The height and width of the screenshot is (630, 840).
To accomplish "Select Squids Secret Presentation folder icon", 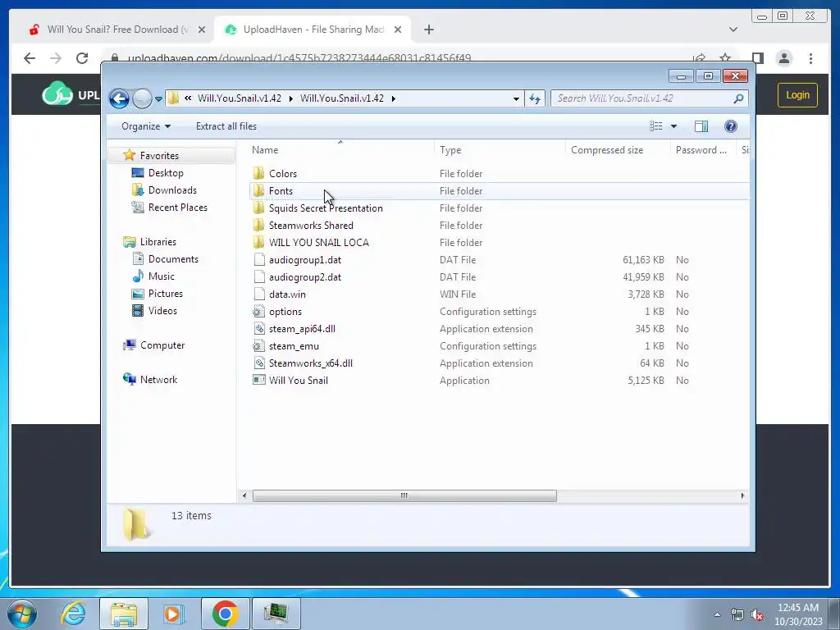I will 258,208.
